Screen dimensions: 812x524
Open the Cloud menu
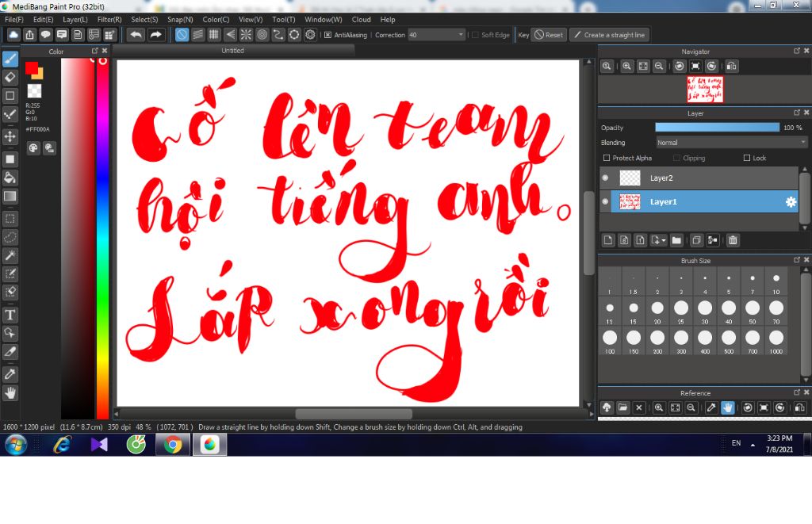pyautogui.click(x=361, y=19)
